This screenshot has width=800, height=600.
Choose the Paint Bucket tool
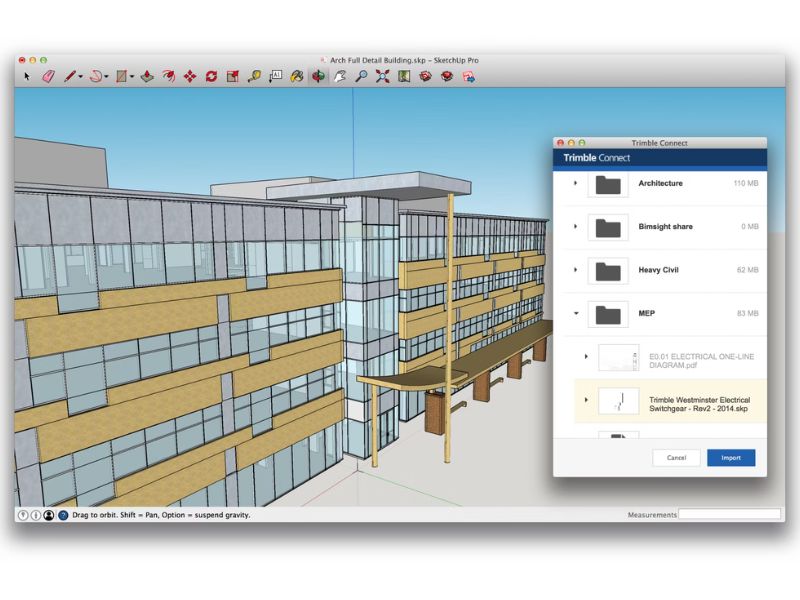pyautogui.click(x=297, y=76)
